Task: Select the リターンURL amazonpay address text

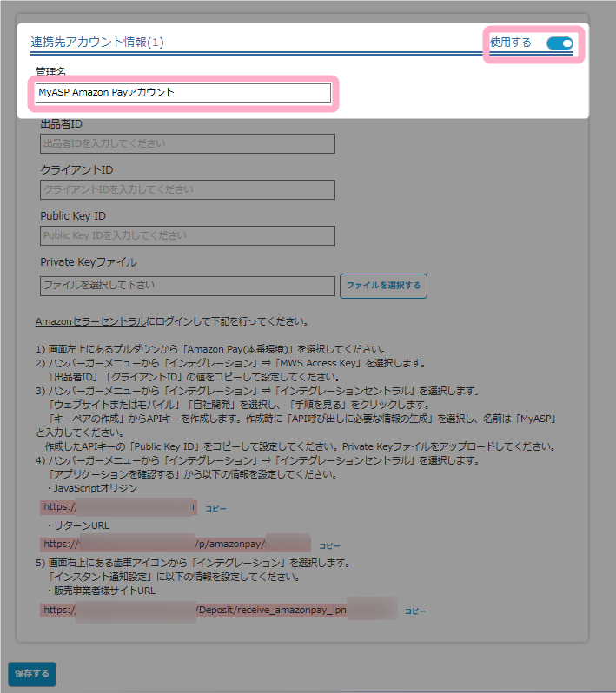Action: 175,544
